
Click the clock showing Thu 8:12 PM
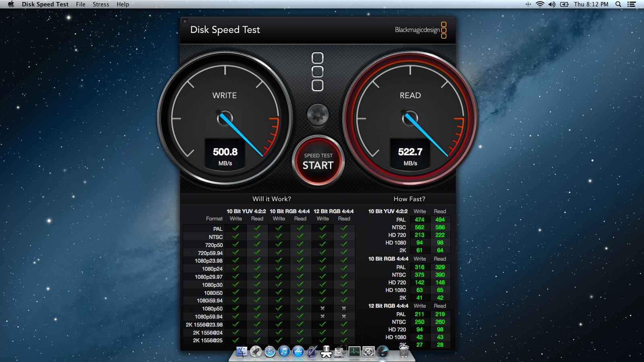[591, 4]
